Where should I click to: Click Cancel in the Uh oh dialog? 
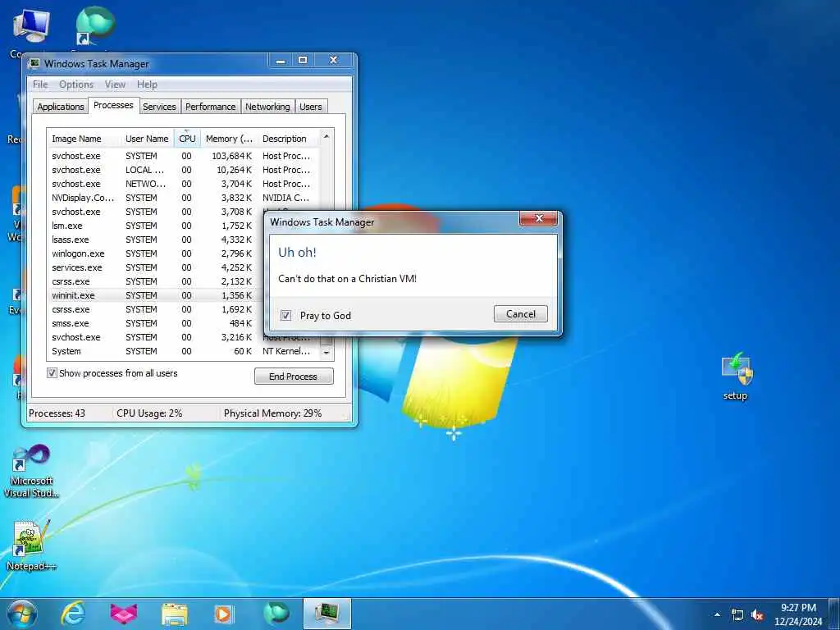pyautogui.click(x=521, y=314)
